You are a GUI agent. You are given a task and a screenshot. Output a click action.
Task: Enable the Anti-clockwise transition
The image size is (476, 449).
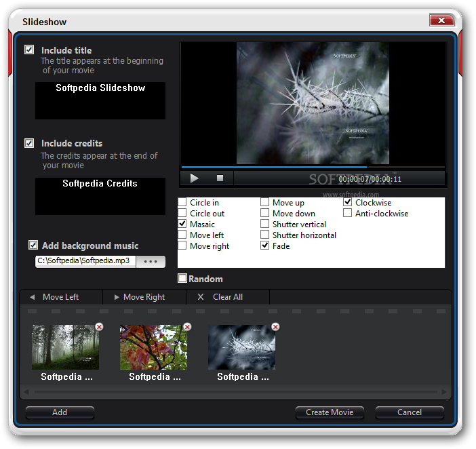348,213
